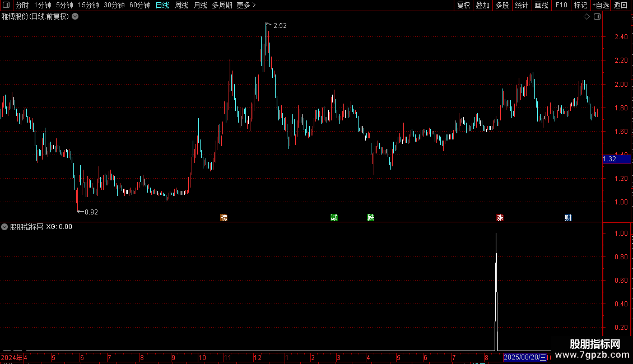Select the 日线 daily tab

162,5
